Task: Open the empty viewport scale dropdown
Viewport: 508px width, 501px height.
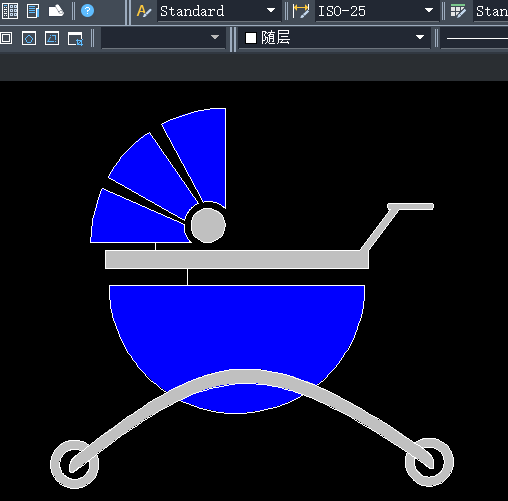Action: click(163, 37)
